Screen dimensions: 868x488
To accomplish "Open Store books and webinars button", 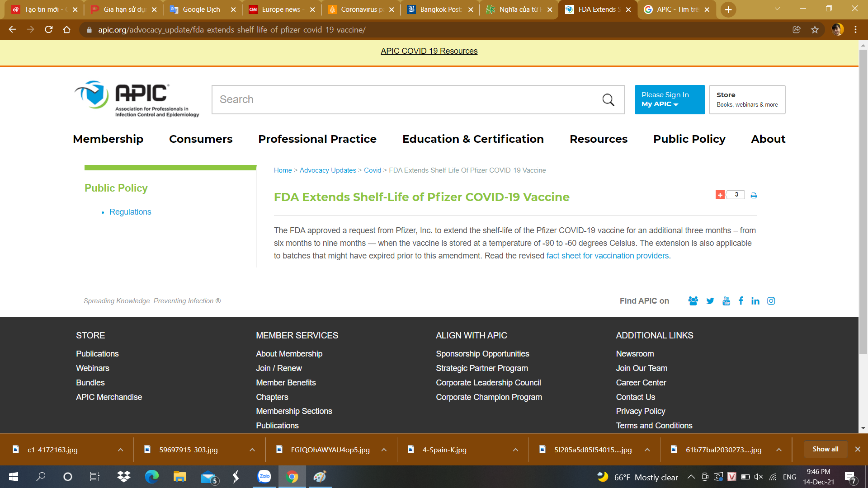I will [747, 100].
